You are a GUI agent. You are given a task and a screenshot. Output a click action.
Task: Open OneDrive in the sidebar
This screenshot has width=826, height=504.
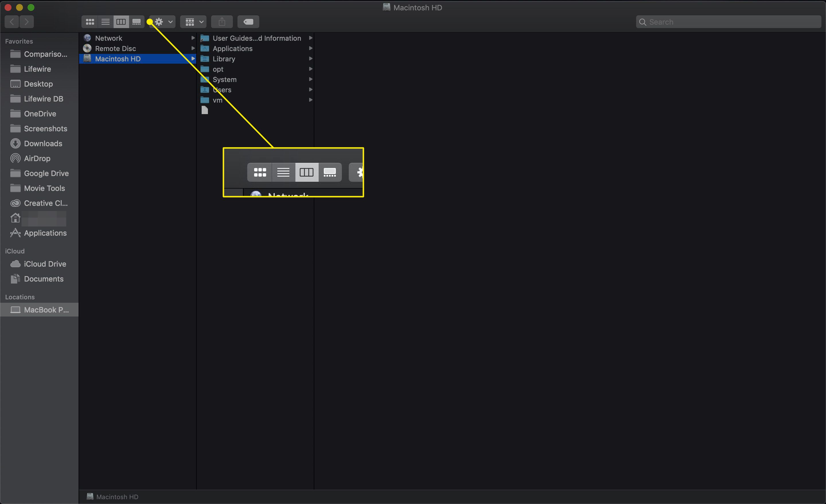39,114
